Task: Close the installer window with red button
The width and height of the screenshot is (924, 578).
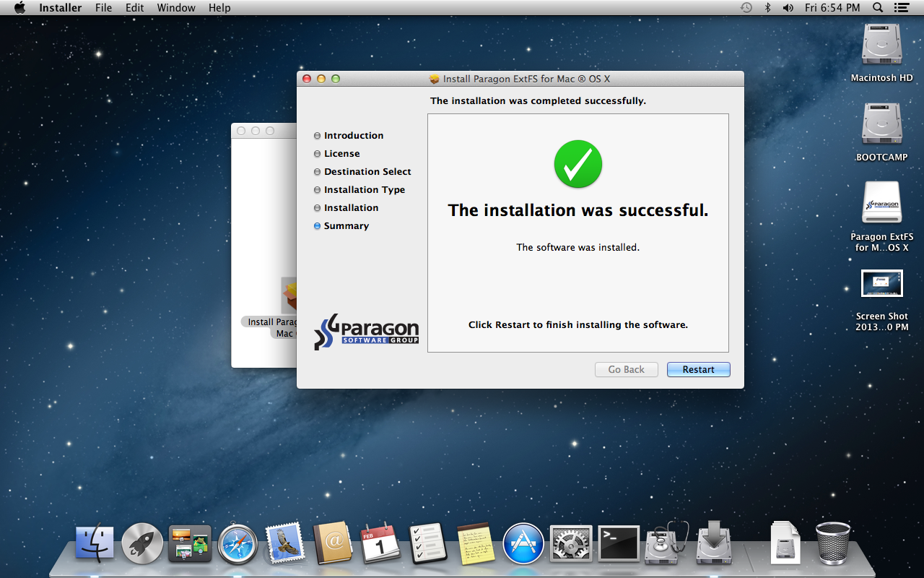Action: pos(307,79)
